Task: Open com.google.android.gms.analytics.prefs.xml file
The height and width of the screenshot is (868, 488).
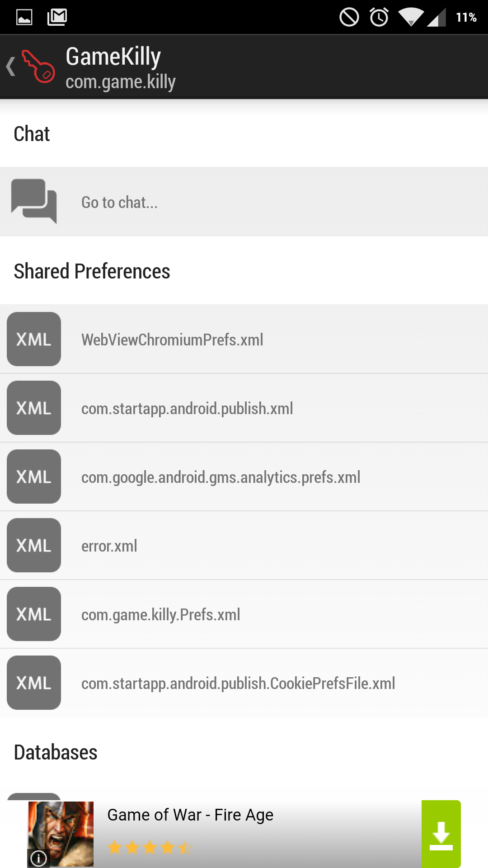Action: pos(221,477)
